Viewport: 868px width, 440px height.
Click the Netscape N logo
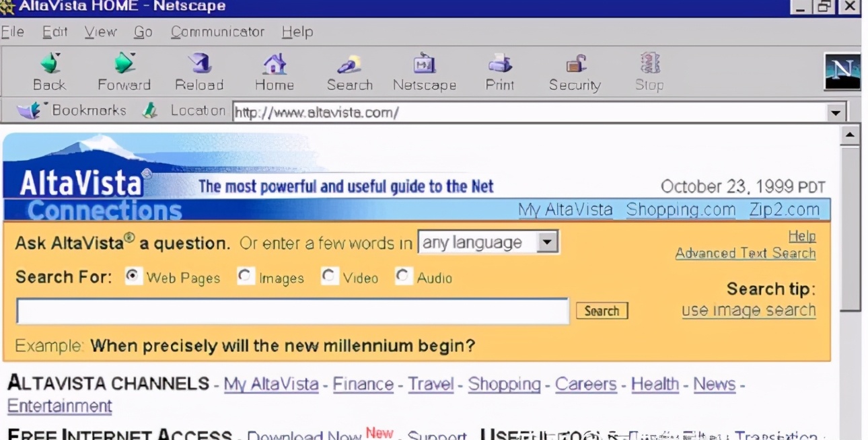coord(842,72)
